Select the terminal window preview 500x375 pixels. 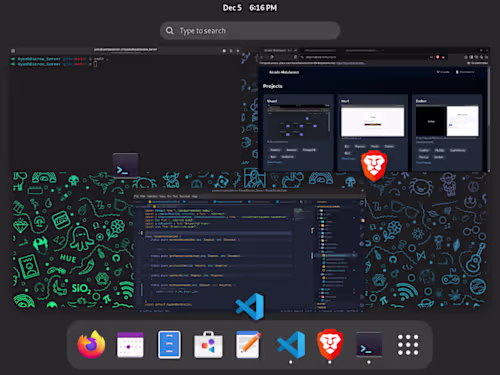pos(126,109)
